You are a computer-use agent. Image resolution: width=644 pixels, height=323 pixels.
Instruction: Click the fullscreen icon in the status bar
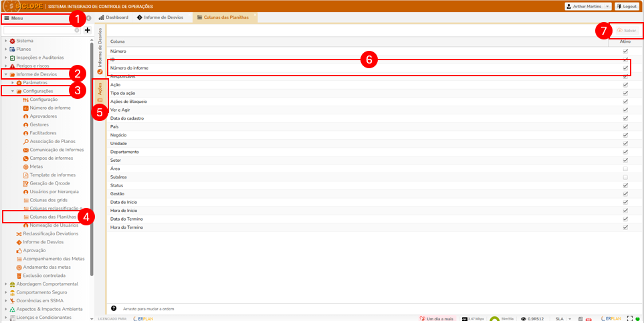tap(629, 319)
